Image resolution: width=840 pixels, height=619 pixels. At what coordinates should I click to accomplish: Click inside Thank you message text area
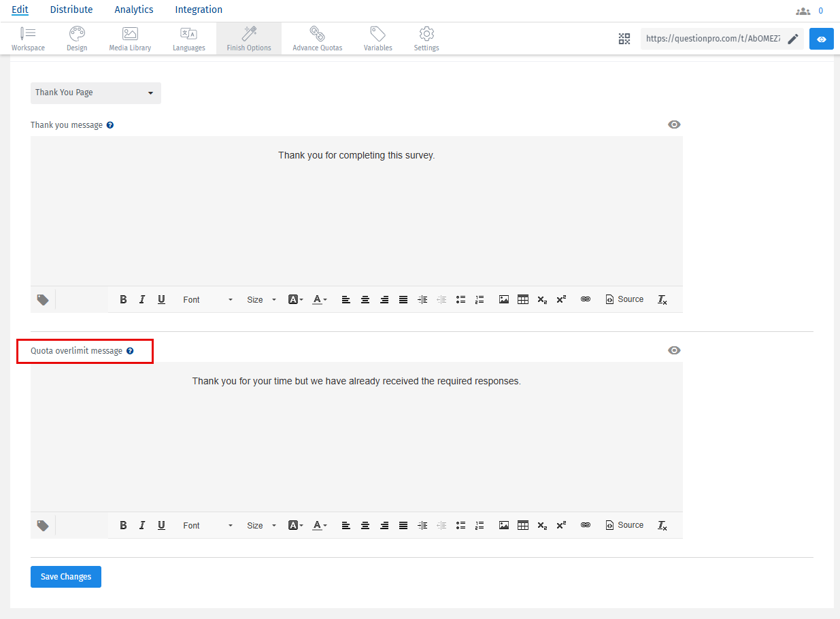tap(356, 211)
